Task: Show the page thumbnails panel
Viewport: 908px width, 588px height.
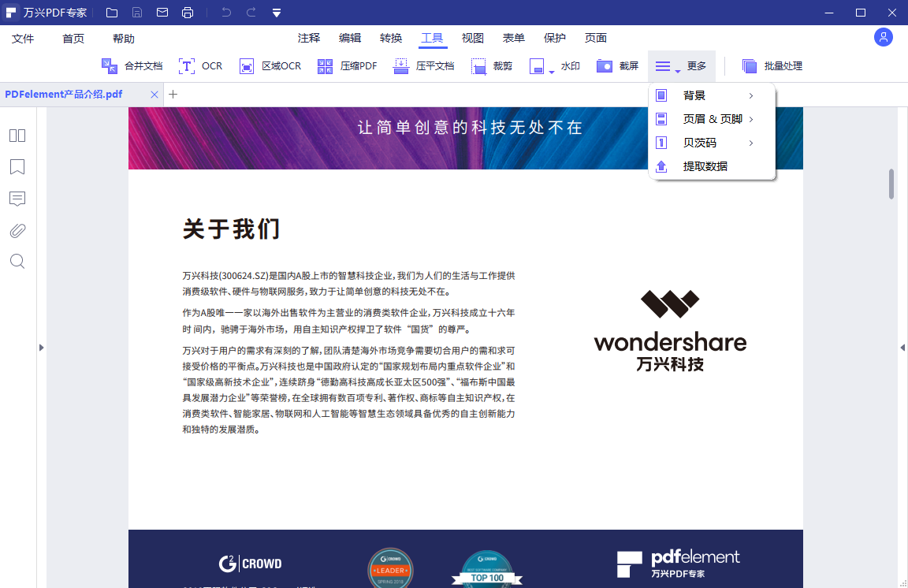Action: click(x=17, y=136)
